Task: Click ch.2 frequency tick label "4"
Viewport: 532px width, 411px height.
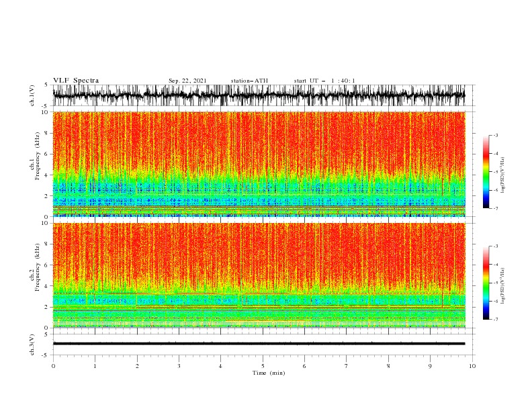Action: tap(46, 286)
